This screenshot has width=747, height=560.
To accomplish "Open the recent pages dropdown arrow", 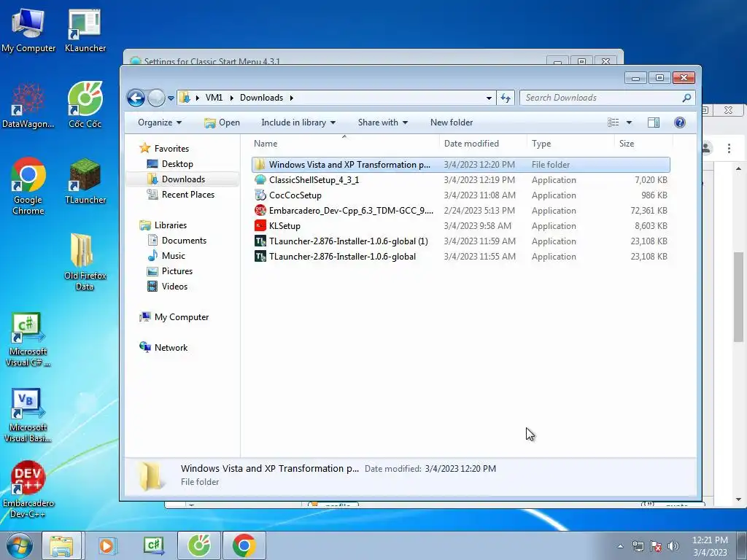I will [171, 98].
